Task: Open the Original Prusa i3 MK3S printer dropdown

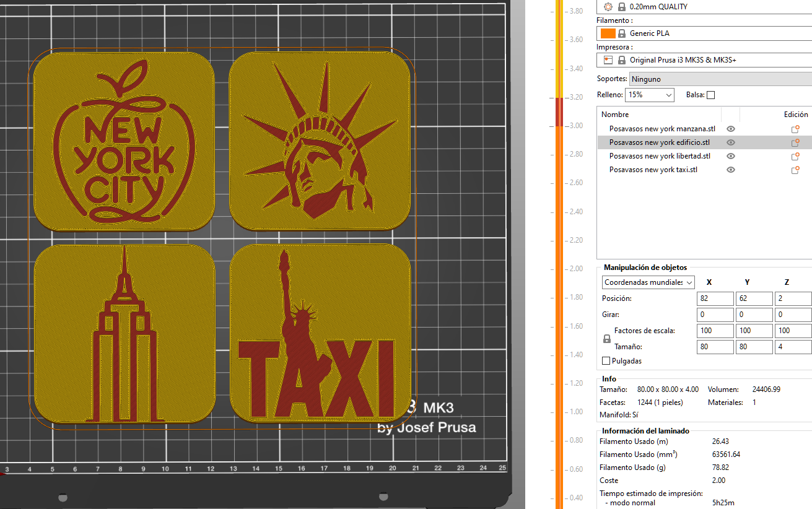Action: [x=705, y=60]
